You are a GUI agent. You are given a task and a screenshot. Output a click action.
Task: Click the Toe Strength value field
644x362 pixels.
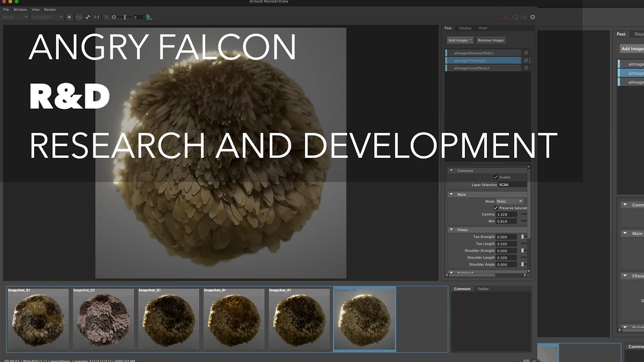pos(506,237)
